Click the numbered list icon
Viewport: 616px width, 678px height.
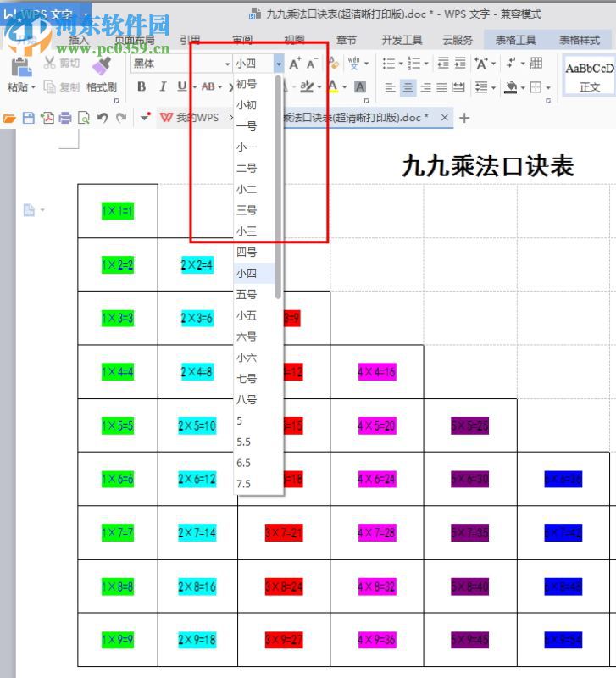click(x=414, y=64)
